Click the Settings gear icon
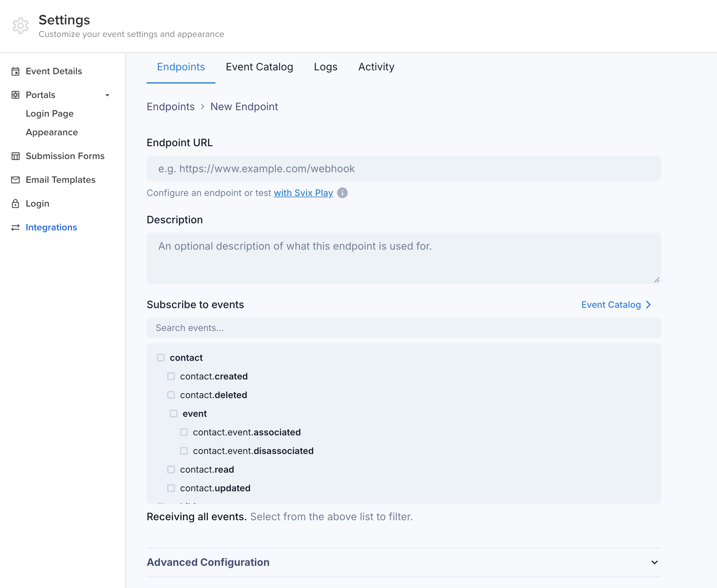The image size is (717, 588). (21, 26)
